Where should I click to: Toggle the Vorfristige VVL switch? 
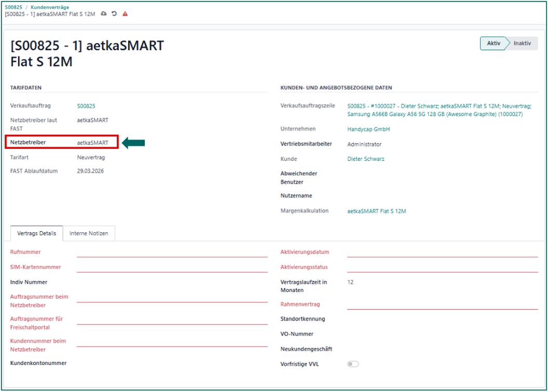(353, 364)
